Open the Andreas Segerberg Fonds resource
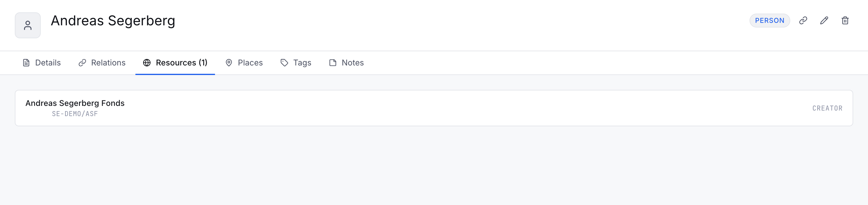This screenshot has height=205, width=868. [434, 108]
